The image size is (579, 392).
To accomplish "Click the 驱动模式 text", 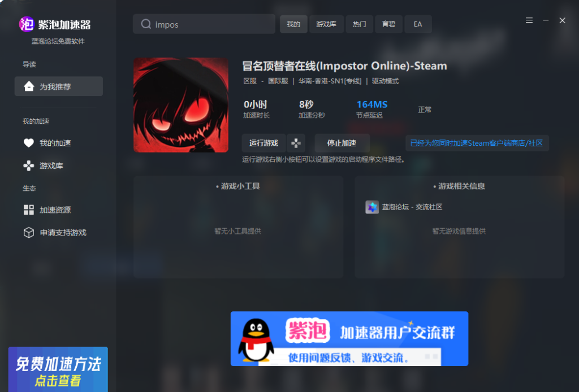I will pyautogui.click(x=385, y=81).
